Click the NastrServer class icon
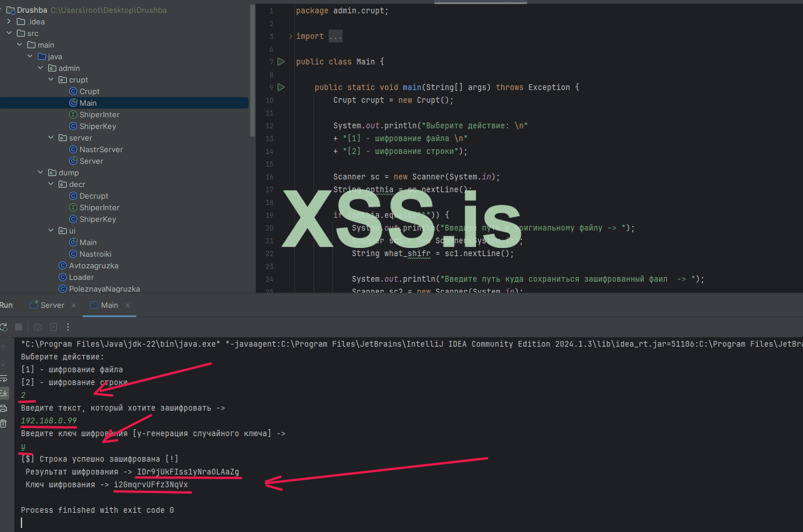 click(x=73, y=149)
